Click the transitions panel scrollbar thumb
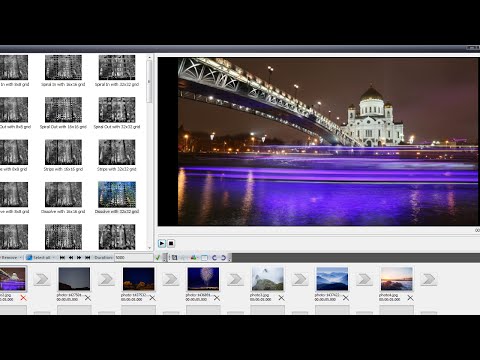The height and width of the screenshot is (360, 480). (149, 82)
